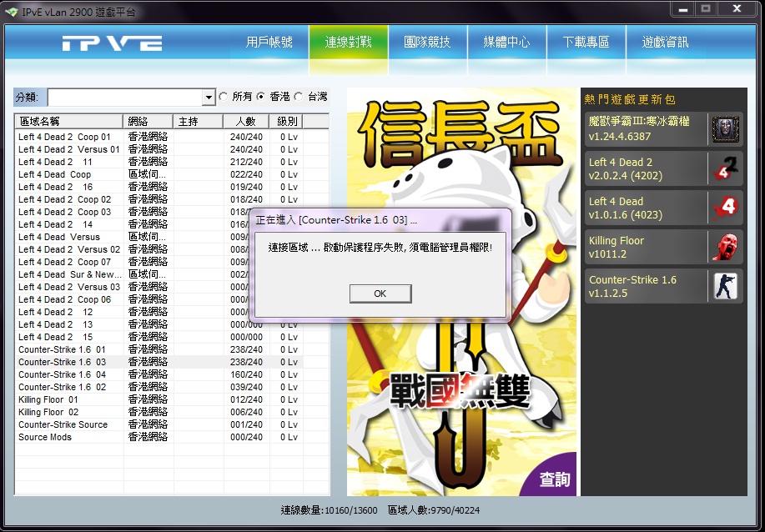Select the Left 4 Dead 2 Coop 01 row
Image resolution: width=765 pixels, height=532 pixels.
click(x=159, y=137)
